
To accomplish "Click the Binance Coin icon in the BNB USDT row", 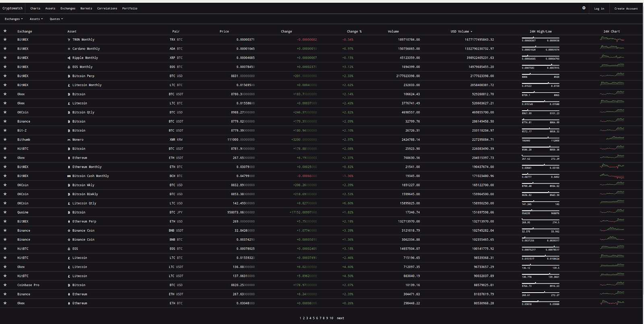I will pos(69,231).
